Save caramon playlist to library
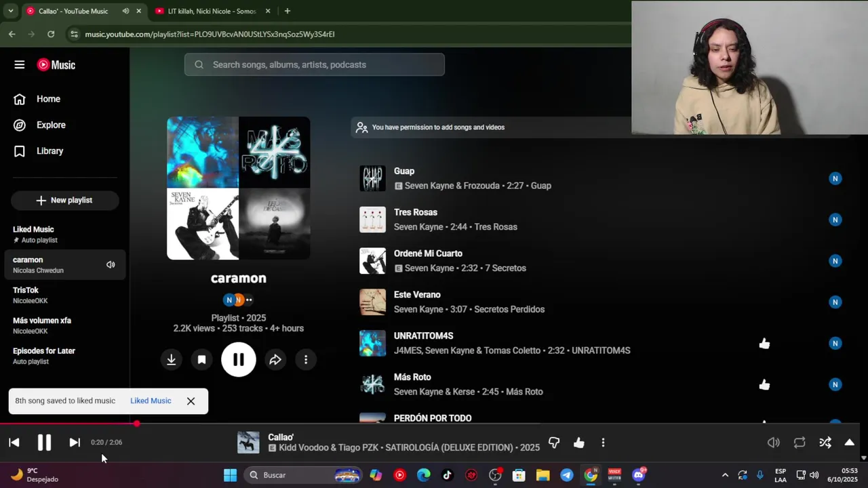Screen dimensions: 868x488 [201, 360]
